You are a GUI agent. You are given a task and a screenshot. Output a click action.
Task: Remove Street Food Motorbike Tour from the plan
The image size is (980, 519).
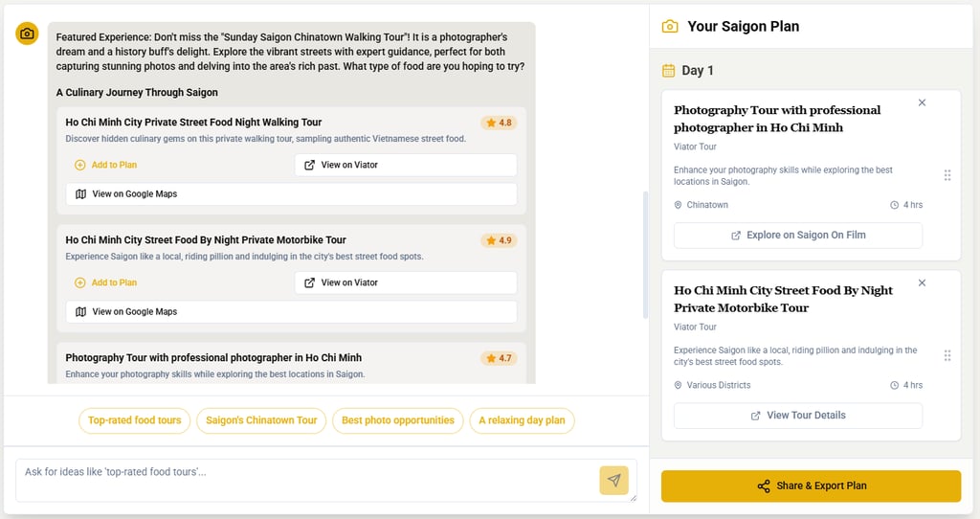922,282
